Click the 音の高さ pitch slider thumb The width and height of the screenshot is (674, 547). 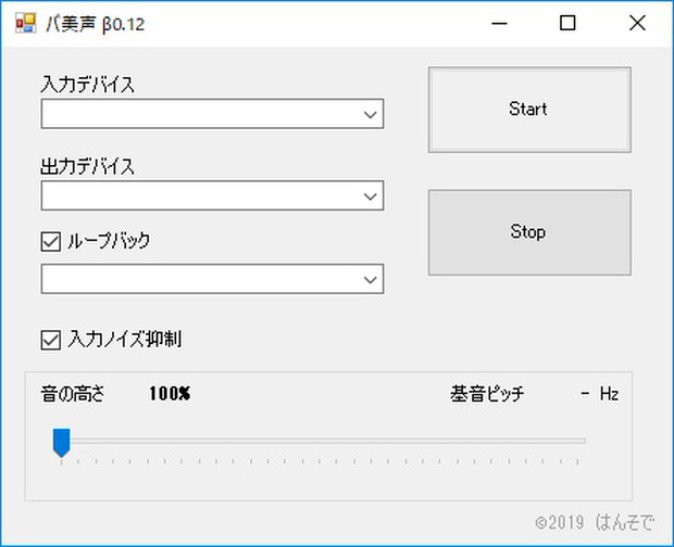coord(61,441)
